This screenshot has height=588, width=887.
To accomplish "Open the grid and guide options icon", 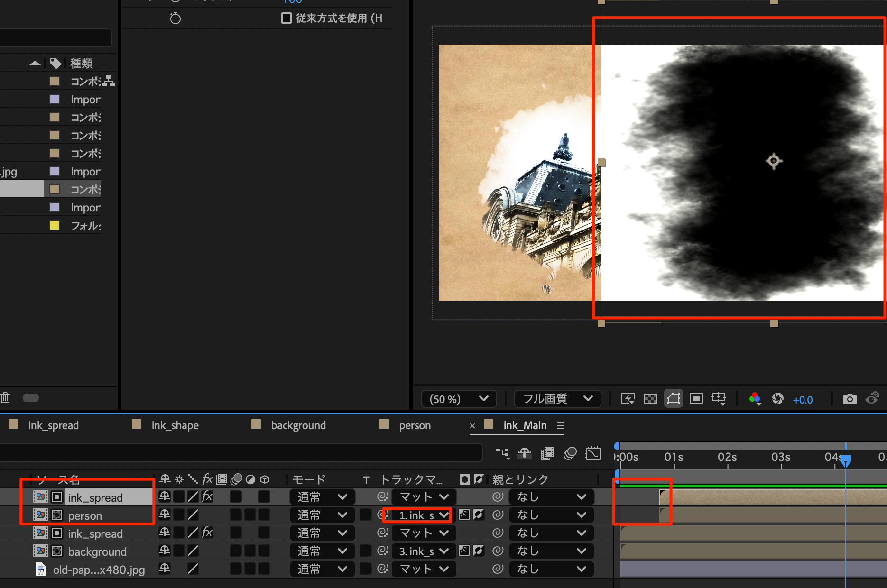I will [719, 399].
